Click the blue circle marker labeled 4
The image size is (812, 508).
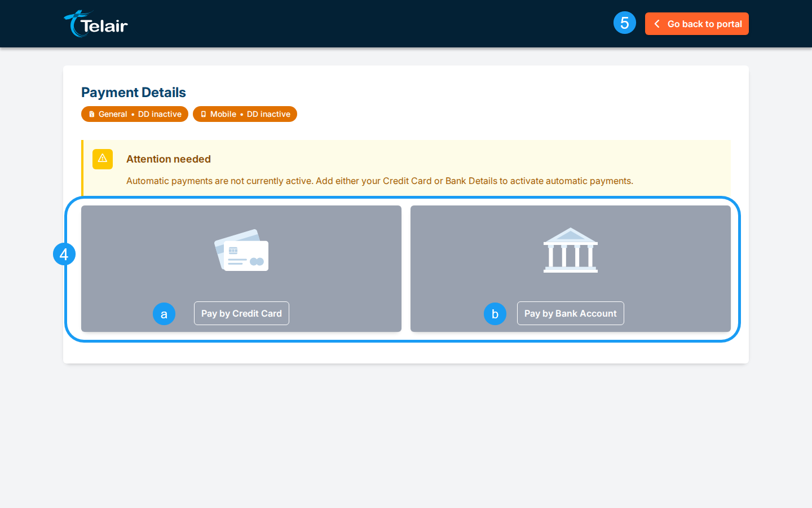coord(64,255)
